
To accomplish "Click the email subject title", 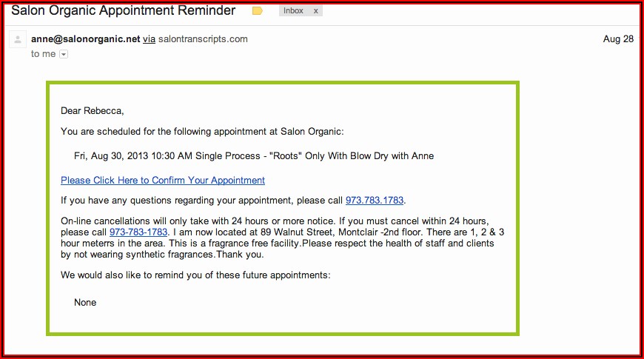I will [124, 10].
